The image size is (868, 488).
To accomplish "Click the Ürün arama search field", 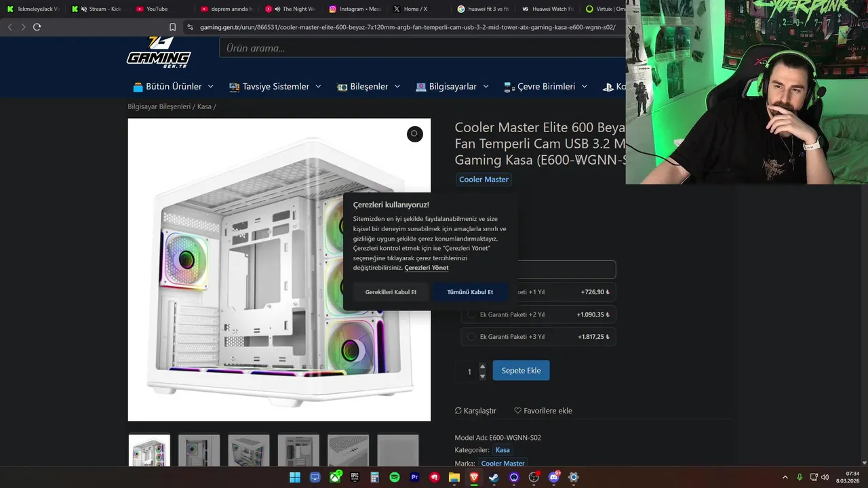I will pos(422,48).
